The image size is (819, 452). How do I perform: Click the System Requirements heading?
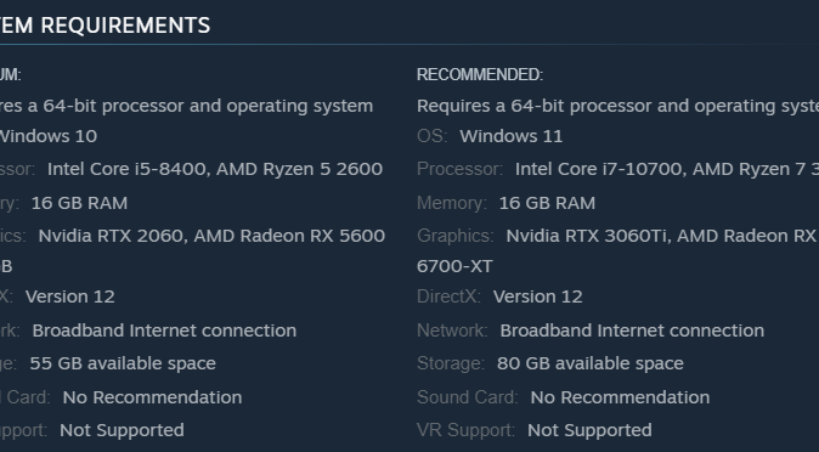[105, 26]
